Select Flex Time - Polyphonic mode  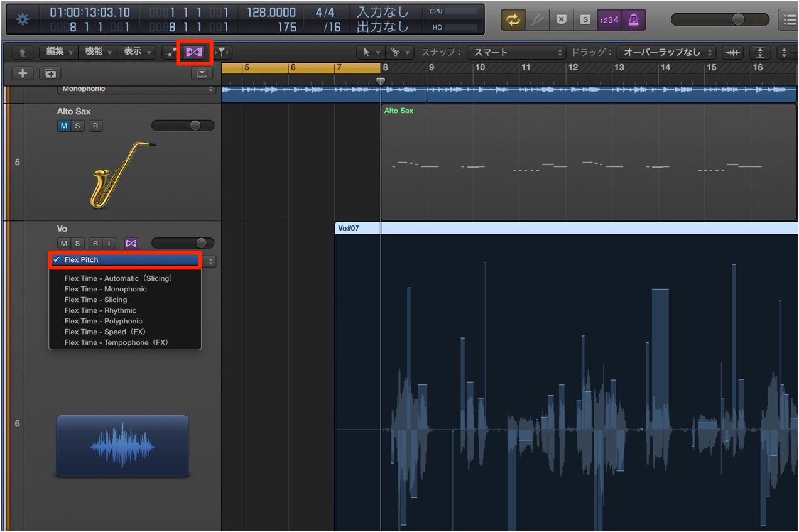[x=103, y=321]
